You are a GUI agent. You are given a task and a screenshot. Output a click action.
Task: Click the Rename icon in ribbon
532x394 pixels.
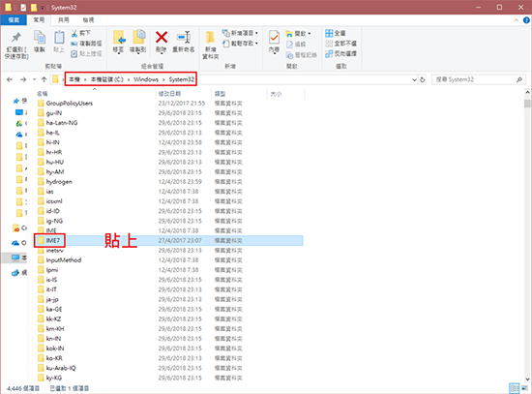pyautogui.click(x=184, y=37)
